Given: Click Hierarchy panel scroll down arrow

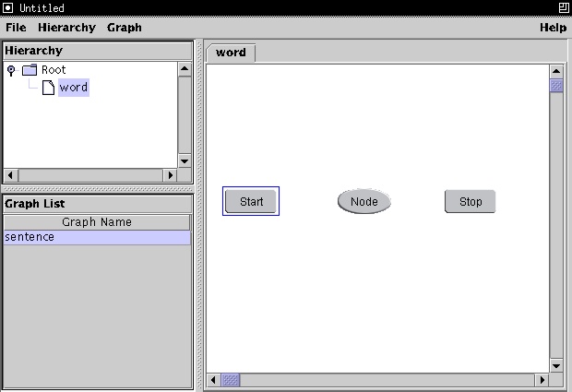Looking at the screenshot, I should [185, 160].
